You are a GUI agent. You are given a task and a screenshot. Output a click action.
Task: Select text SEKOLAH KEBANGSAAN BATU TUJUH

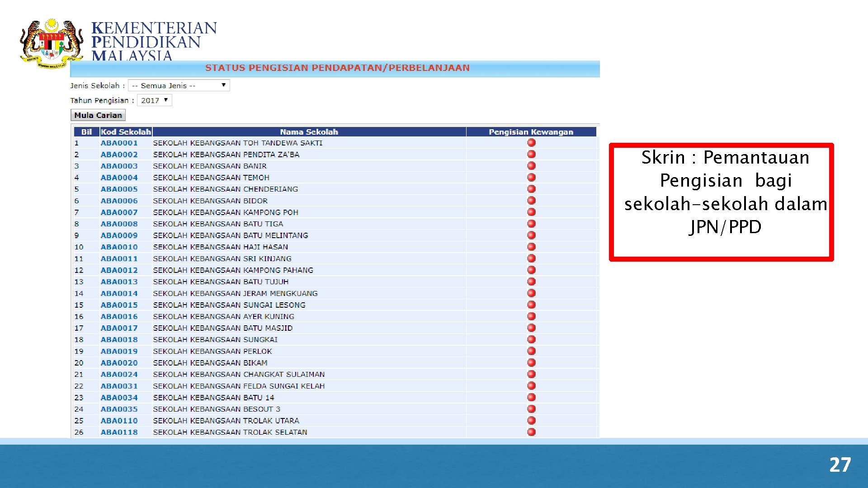click(221, 282)
